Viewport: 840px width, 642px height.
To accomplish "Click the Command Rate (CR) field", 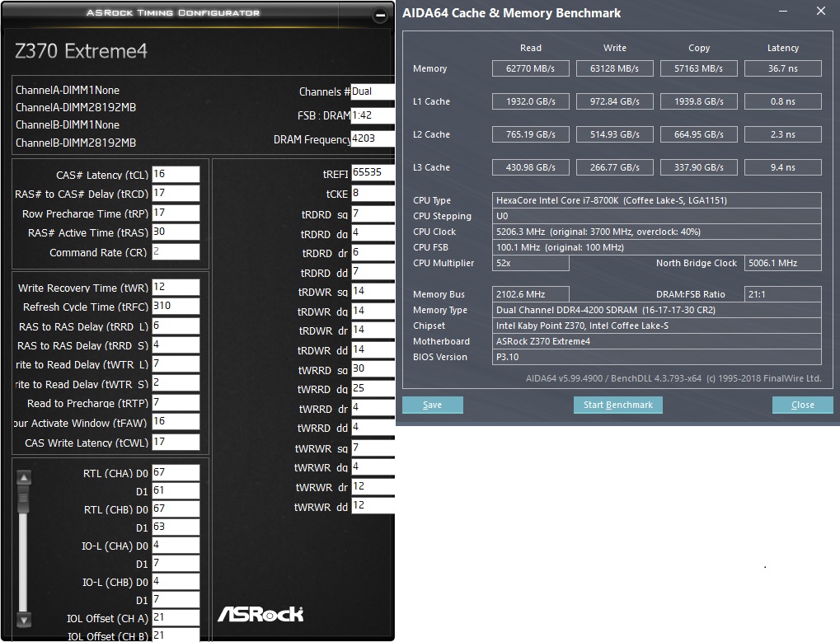I will (x=176, y=251).
